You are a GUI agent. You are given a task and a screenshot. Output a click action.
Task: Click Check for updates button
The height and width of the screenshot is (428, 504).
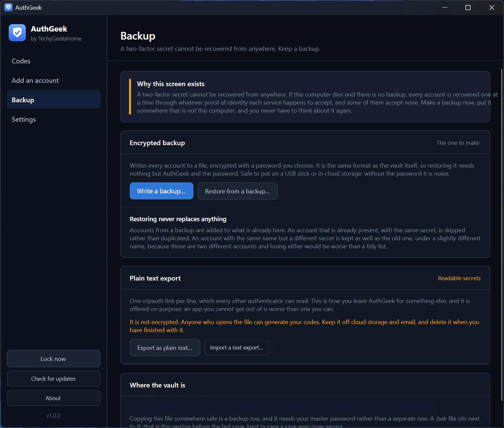(x=54, y=378)
